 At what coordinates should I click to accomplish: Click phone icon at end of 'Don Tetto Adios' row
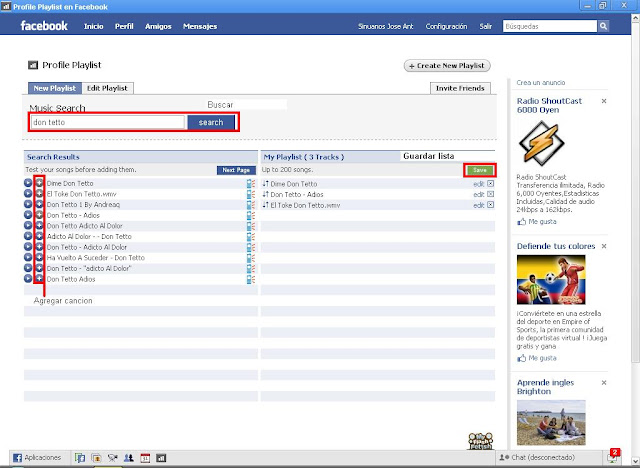pyautogui.click(x=251, y=279)
